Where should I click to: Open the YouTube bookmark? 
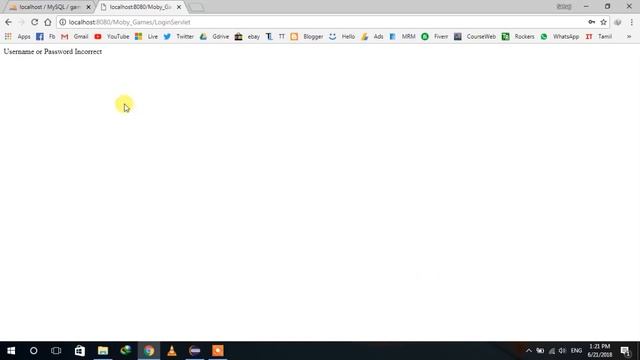pos(111,36)
